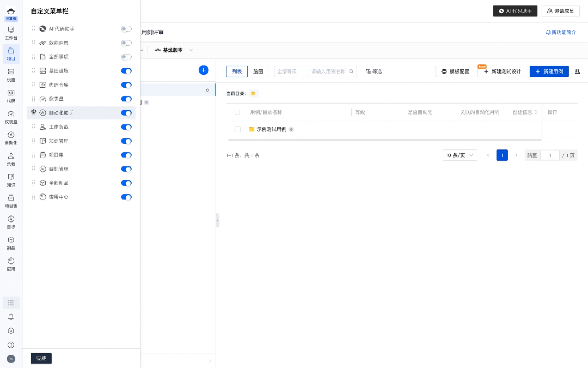Open 代码 section in left sidebar
Screen dimensions: 588x368
(x=11, y=96)
